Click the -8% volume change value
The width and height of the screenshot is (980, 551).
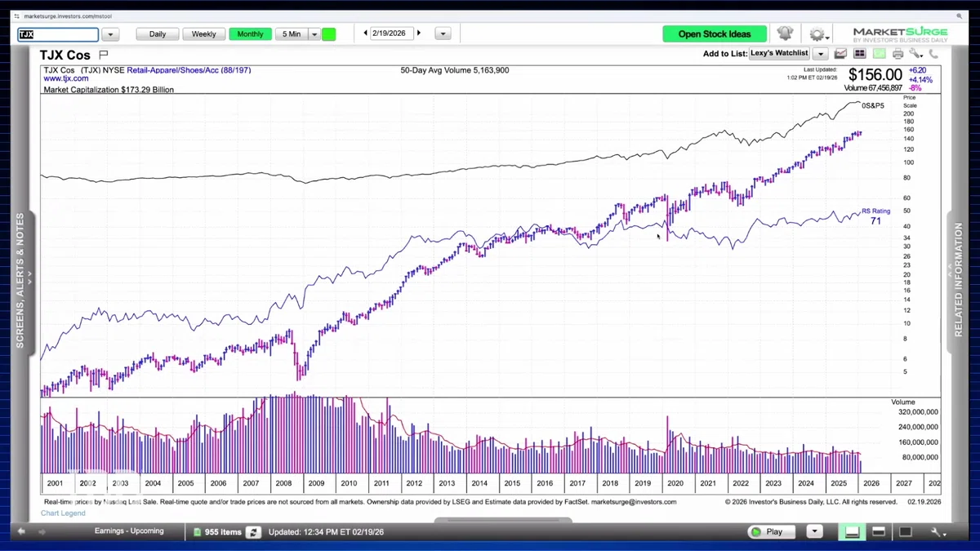(x=913, y=88)
